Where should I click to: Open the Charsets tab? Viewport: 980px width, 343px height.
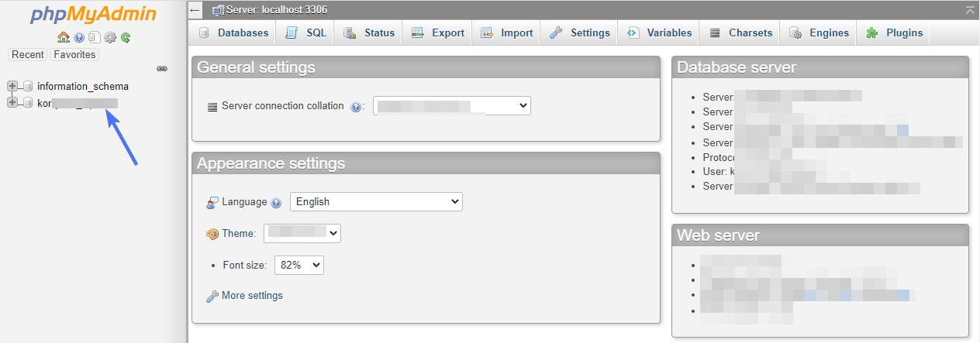click(740, 33)
